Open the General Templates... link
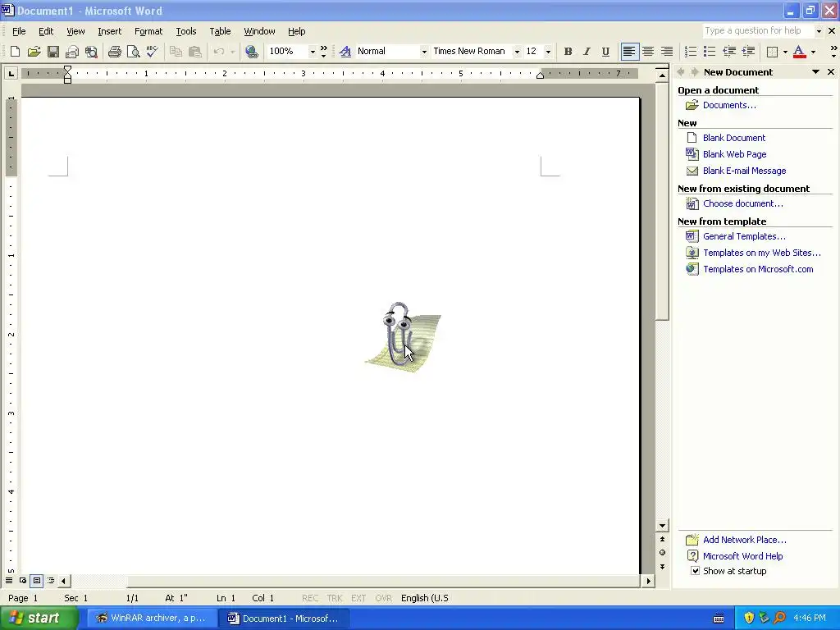Screen dimensions: 840x630 744,236
